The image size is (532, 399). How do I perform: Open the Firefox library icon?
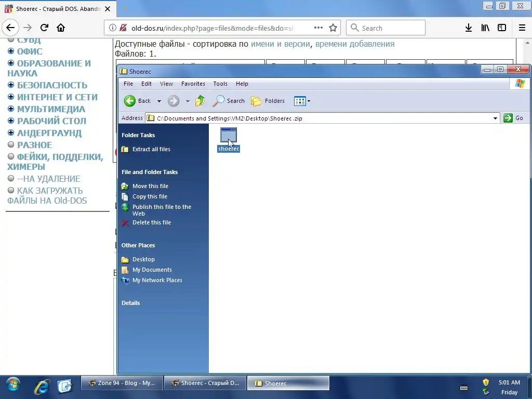(x=485, y=28)
